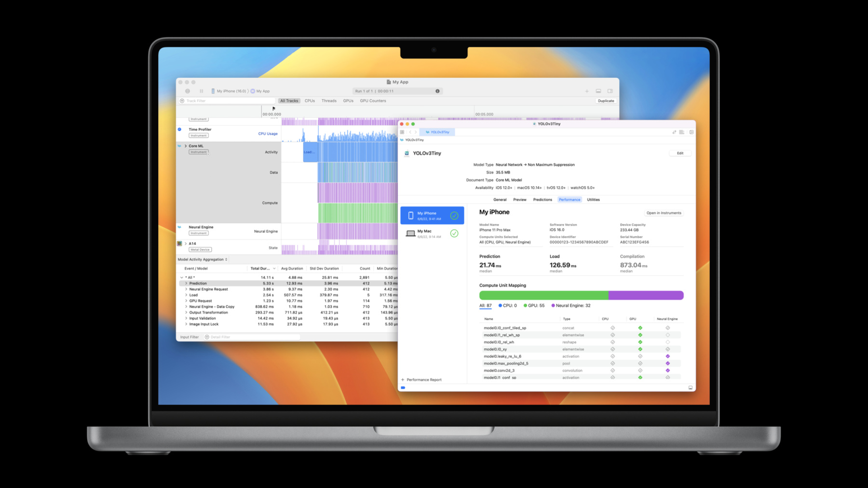Viewport: 868px width, 488px height.
Task: Click the Detail Filter input field
Action: coord(252,337)
